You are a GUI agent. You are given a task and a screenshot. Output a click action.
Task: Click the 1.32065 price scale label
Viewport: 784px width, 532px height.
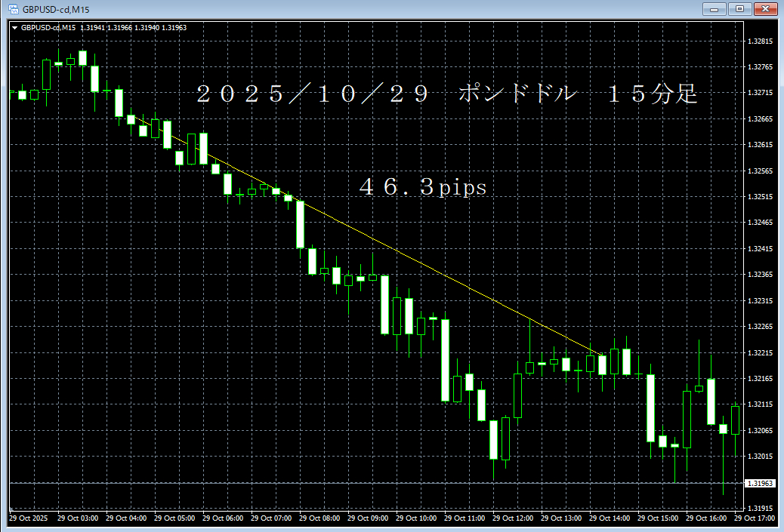click(760, 430)
